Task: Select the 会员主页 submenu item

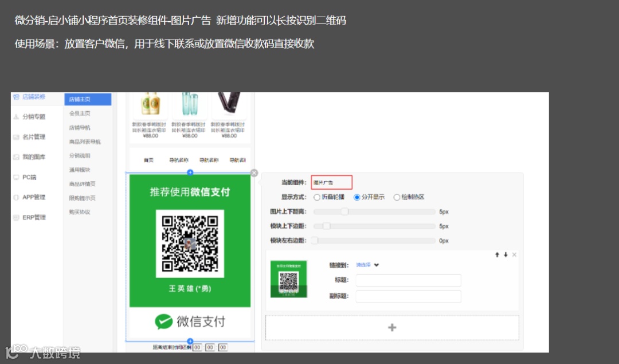Action: click(x=80, y=113)
